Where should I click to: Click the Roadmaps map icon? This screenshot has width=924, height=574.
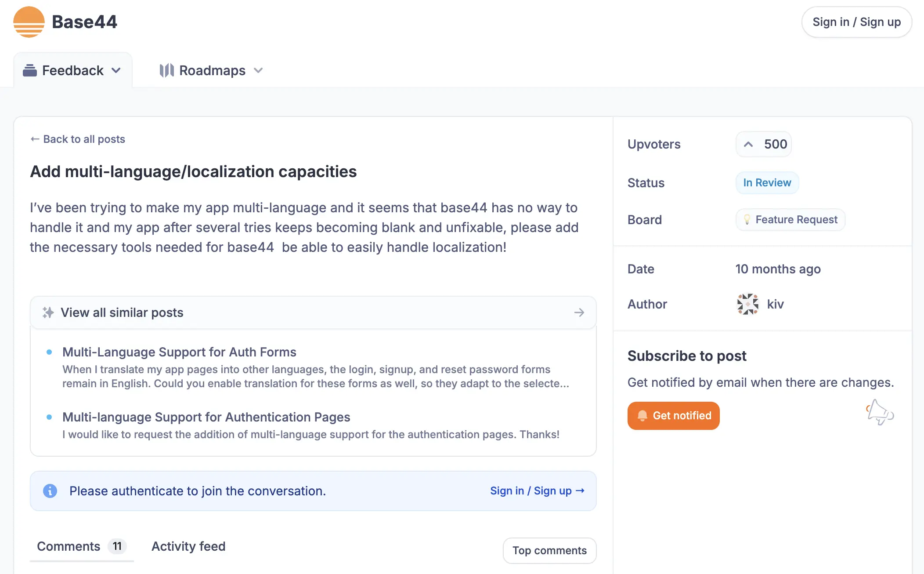click(x=166, y=70)
